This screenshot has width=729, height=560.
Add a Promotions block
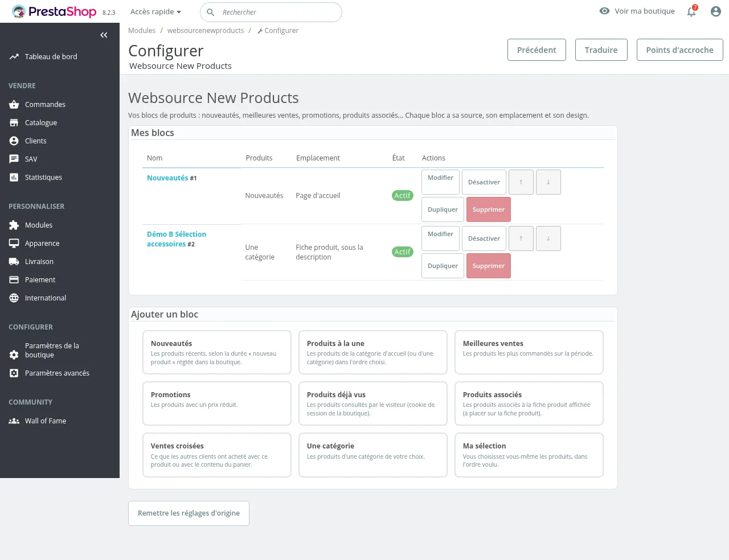coord(217,403)
